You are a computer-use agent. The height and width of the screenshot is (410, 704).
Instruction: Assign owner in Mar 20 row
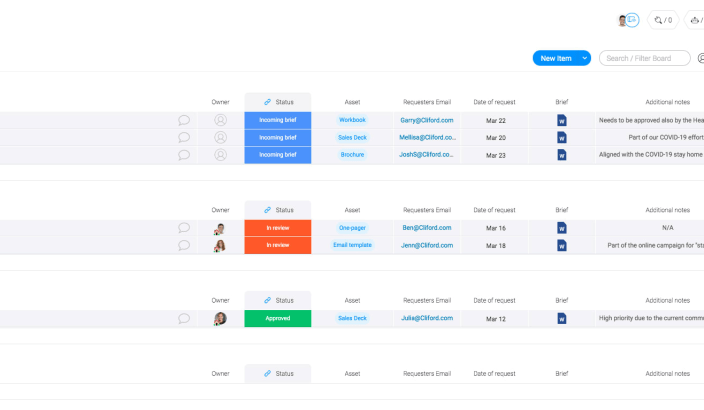(220, 137)
